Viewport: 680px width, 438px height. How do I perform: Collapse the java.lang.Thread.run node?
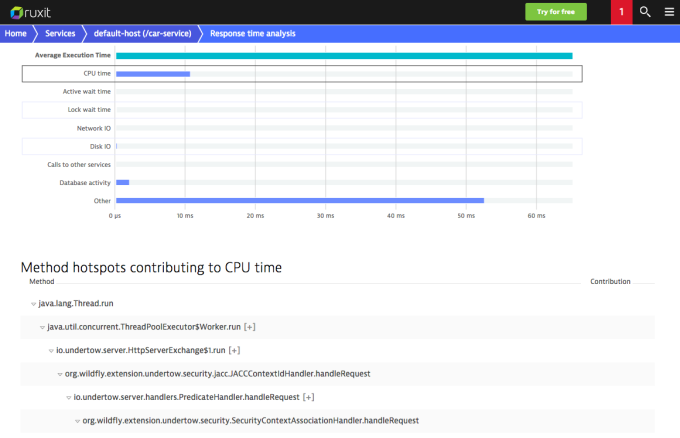tap(33, 304)
